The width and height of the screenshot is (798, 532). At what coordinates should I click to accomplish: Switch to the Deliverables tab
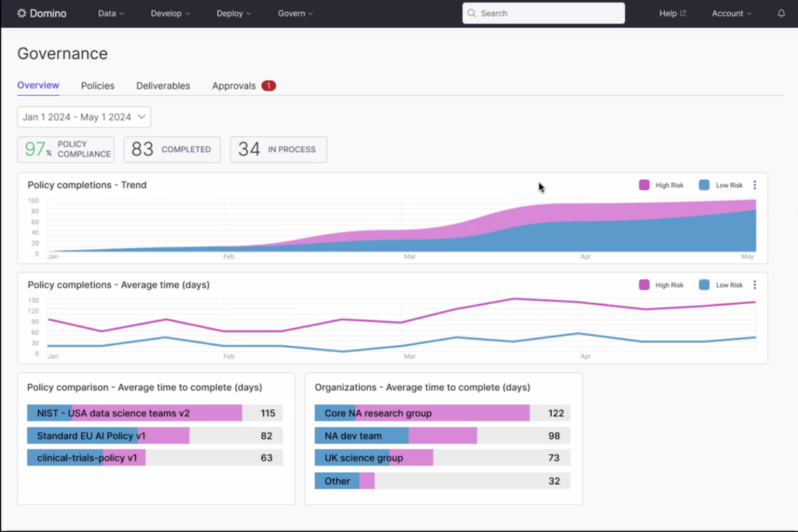coord(163,85)
